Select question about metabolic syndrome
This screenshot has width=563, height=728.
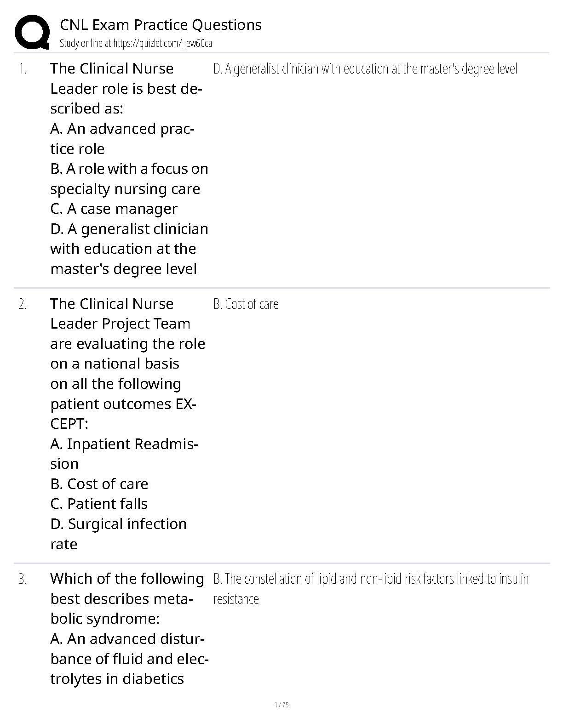(x=127, y=598)
